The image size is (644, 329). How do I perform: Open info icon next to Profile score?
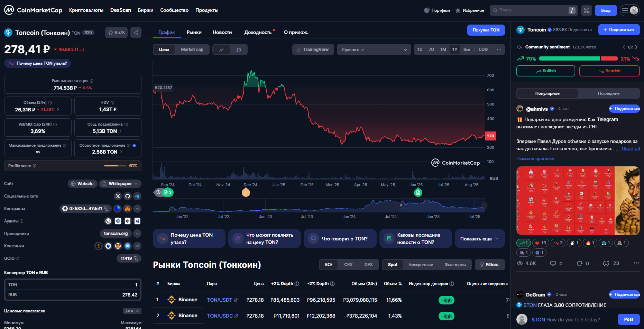click(35, 166)
